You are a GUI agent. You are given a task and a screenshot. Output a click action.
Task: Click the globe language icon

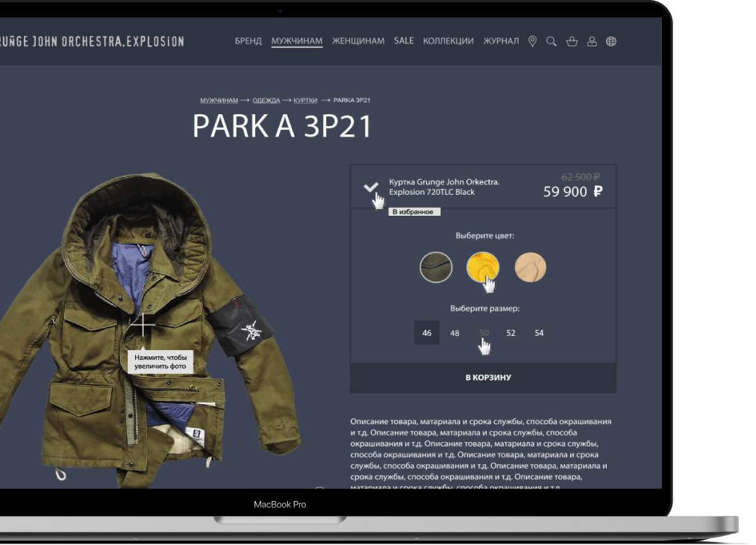[x=611, y=42]
